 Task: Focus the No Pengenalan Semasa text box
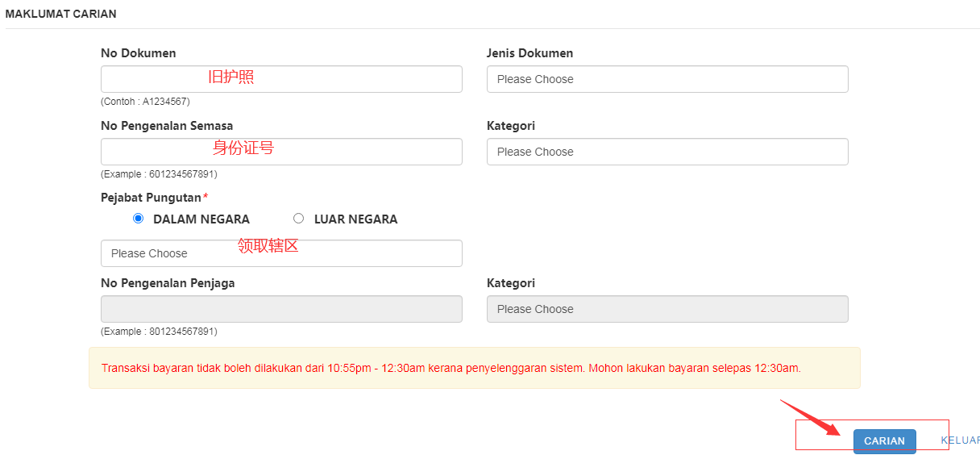(281, 152)
